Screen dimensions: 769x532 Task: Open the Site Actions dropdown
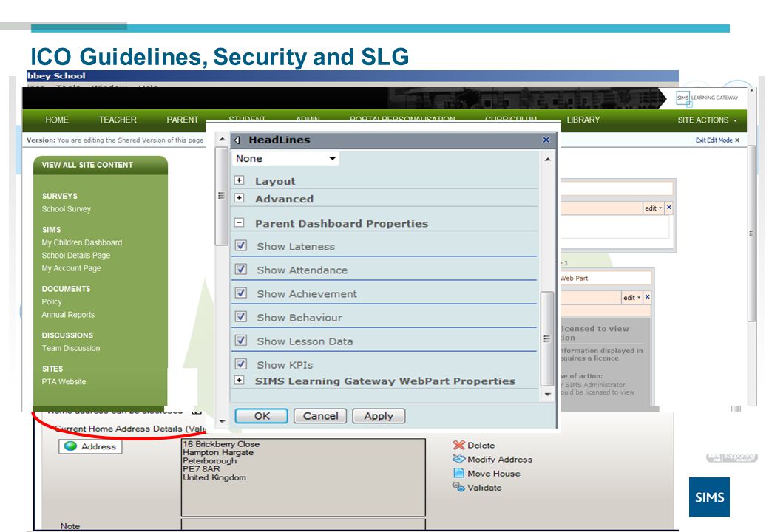click(x=707, y=120)
